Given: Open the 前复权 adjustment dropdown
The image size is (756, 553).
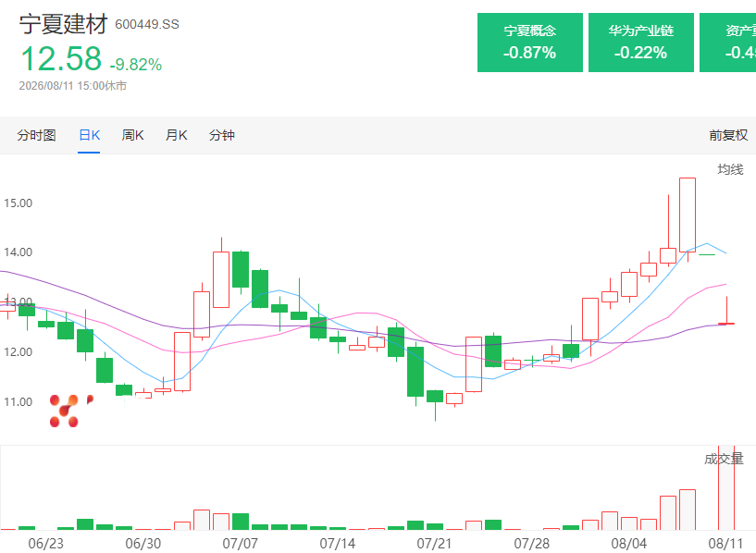Looking at the screenshot, I should pyautogui.click(x=728, y=135).
